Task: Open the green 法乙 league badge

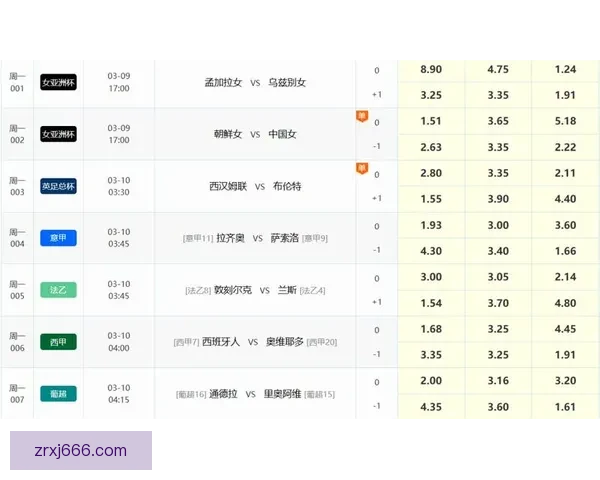Action: pos(59,290)
